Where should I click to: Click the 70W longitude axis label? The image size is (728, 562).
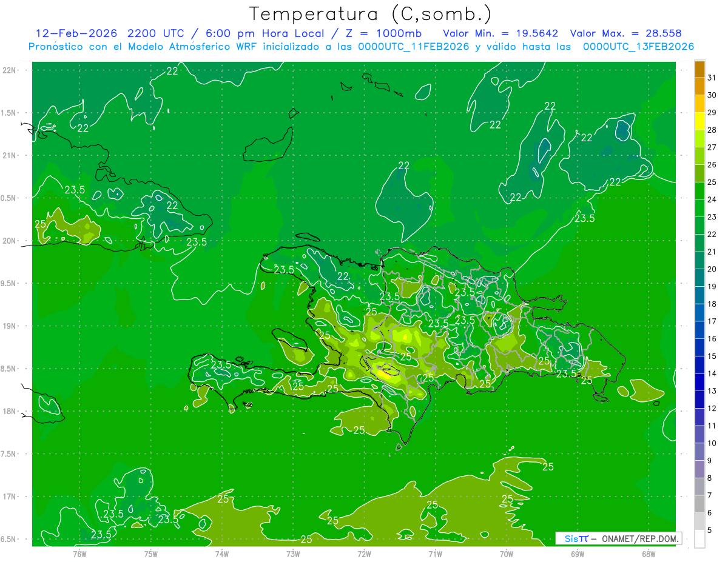click(507, 554)
